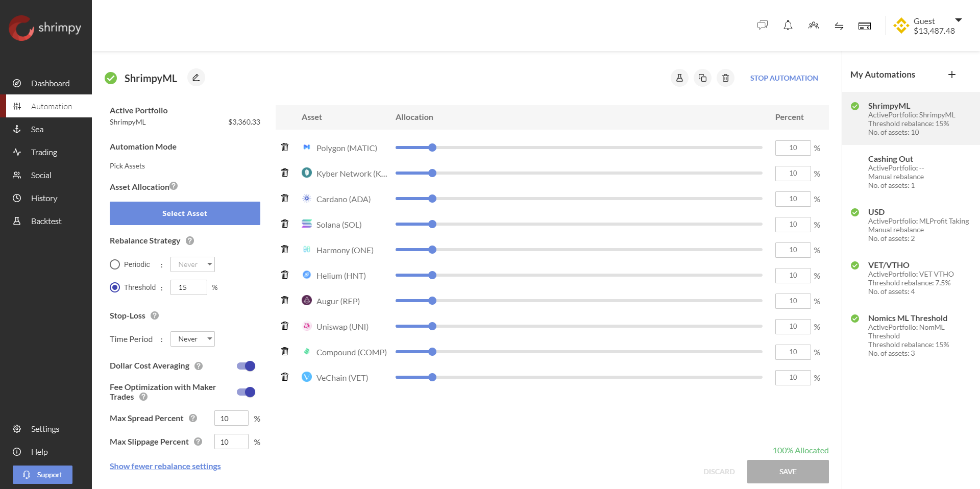980x489 pixels.
Task: Show help for Stop-Loss
Action: coord(155,315)
